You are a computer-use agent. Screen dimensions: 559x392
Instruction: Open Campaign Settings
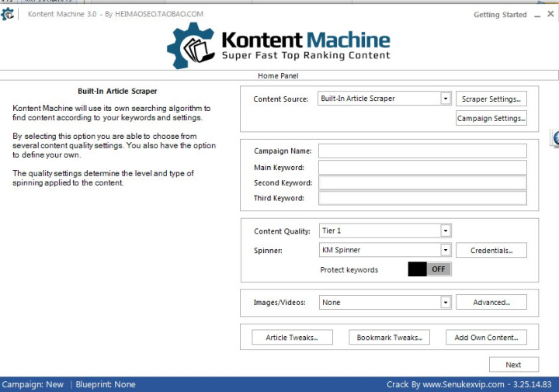(491, 118)
